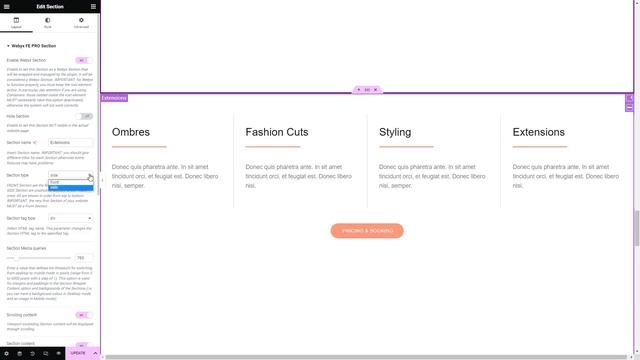Click the Pricing & Booking button
Screen dimensions: 640x360
click(x=367, y=231)
